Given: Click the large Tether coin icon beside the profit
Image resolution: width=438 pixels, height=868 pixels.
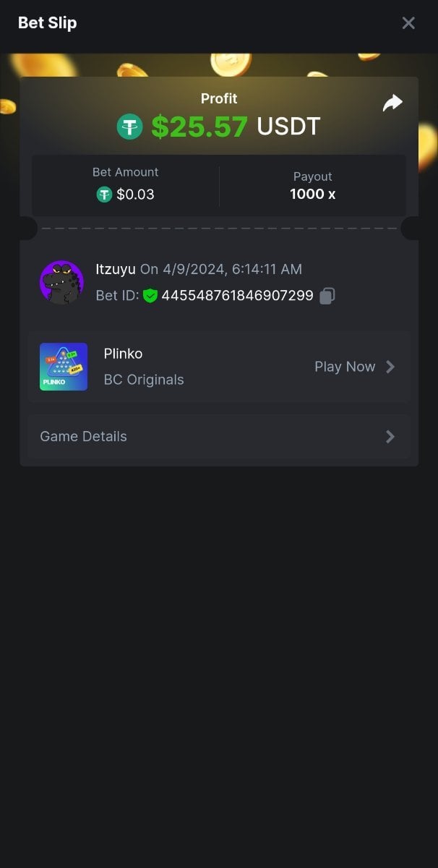Looking at the screenshot, I should click(130, 127).
